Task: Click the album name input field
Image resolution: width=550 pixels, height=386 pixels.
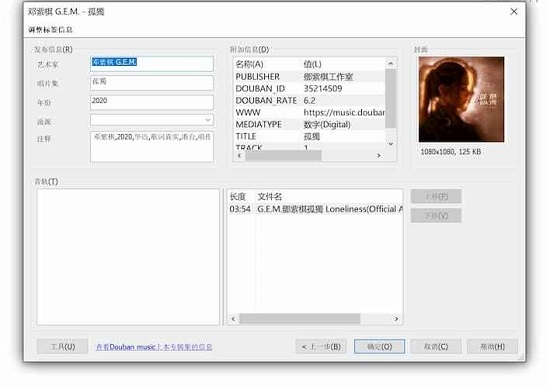Action: click(x=152, y=83)
